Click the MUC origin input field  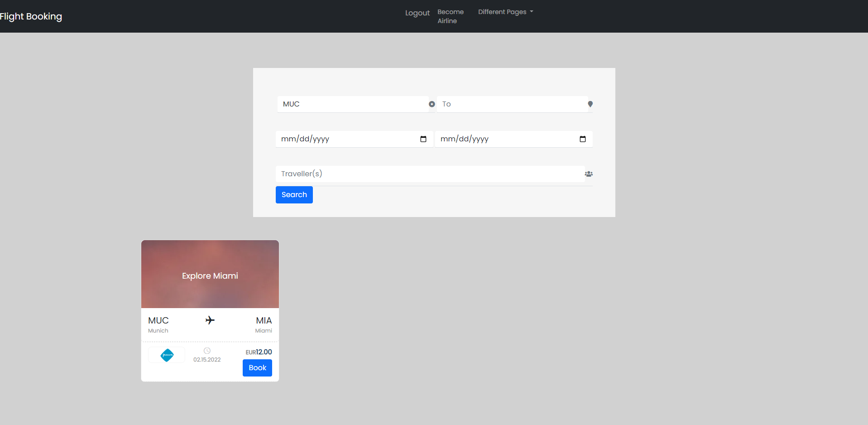[x=353, y=104]
